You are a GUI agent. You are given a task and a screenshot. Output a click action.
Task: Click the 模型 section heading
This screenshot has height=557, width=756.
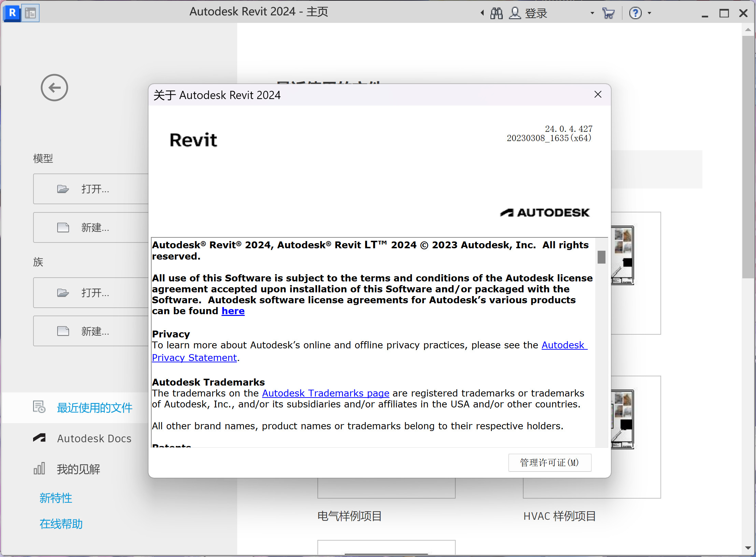click(43, 158)
